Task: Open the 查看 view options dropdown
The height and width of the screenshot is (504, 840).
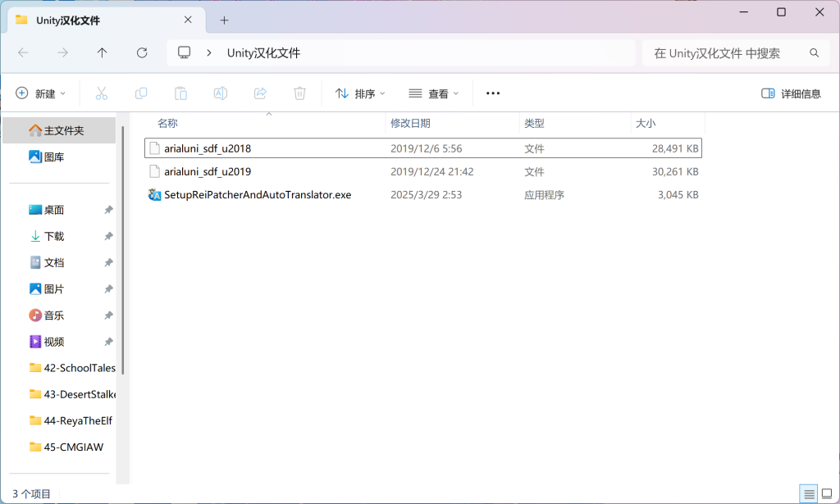Action: pos(434,93)
